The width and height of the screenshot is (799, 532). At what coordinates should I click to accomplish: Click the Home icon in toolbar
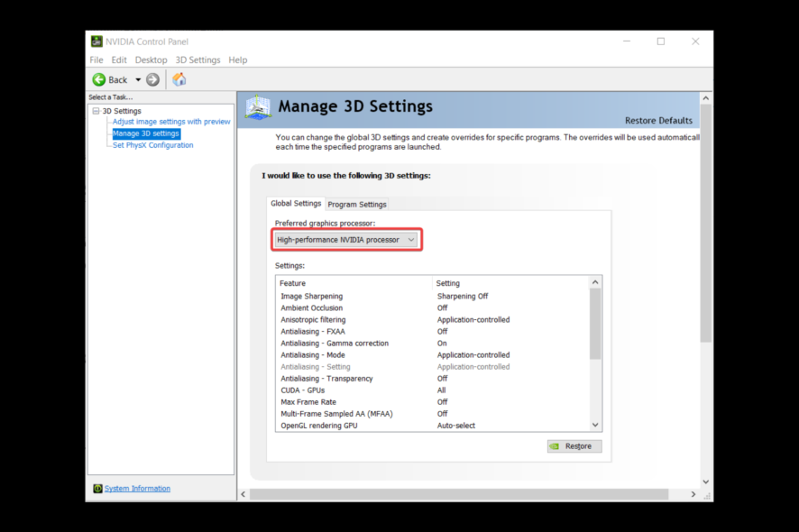(179, 79)
